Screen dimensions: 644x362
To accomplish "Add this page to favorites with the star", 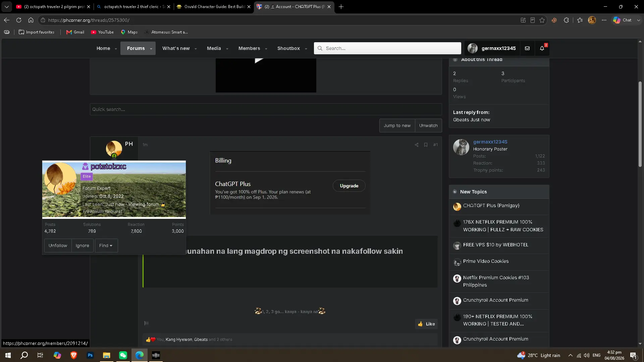I will pyautogui.click(x=542, y=20).
